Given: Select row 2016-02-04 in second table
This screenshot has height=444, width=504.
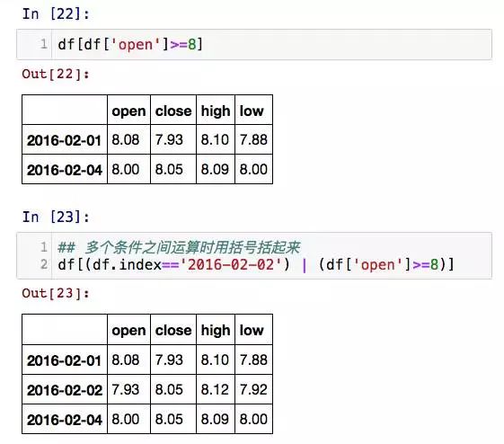Looking at the screenshot, I should pyautogui.click(x=147, y=419).
